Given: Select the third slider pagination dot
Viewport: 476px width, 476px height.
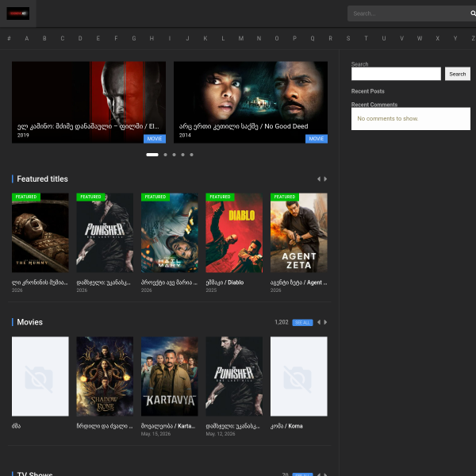Looking at the screenshot, I should (x=174, y=155).
